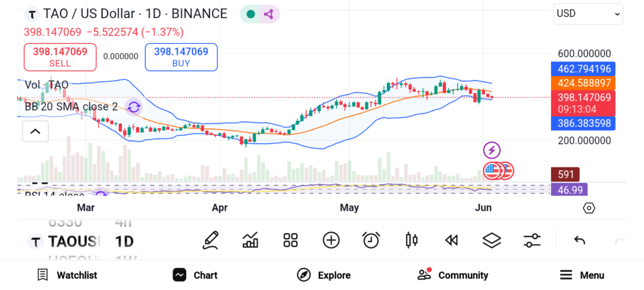The width and height of the screenshot is (644, 290).
Task: Tap the 46.99 RSI value label
Action: [x=569, y=189]
